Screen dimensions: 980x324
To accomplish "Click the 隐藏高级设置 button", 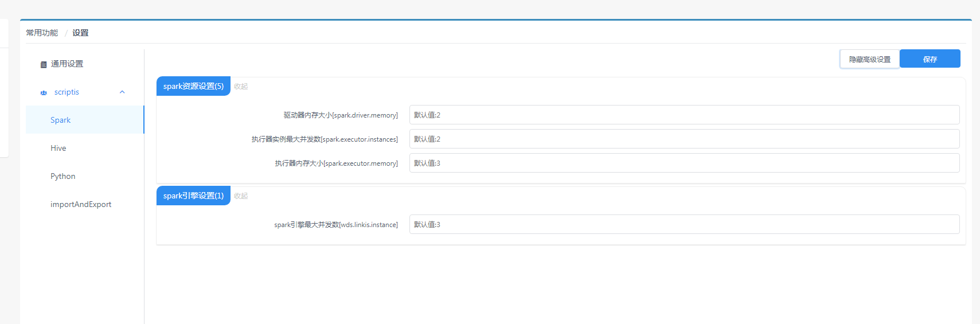I will tap(869, 59).
